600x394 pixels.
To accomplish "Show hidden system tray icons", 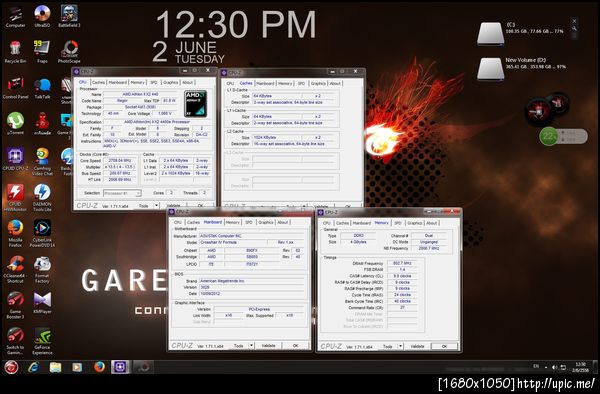I will click(x=545, y=367).
